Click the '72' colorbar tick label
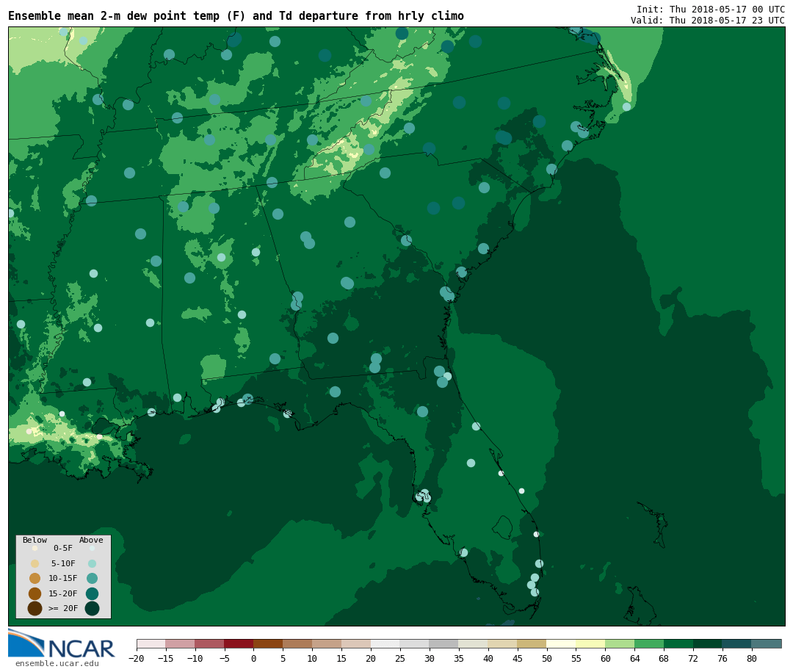 694,659
